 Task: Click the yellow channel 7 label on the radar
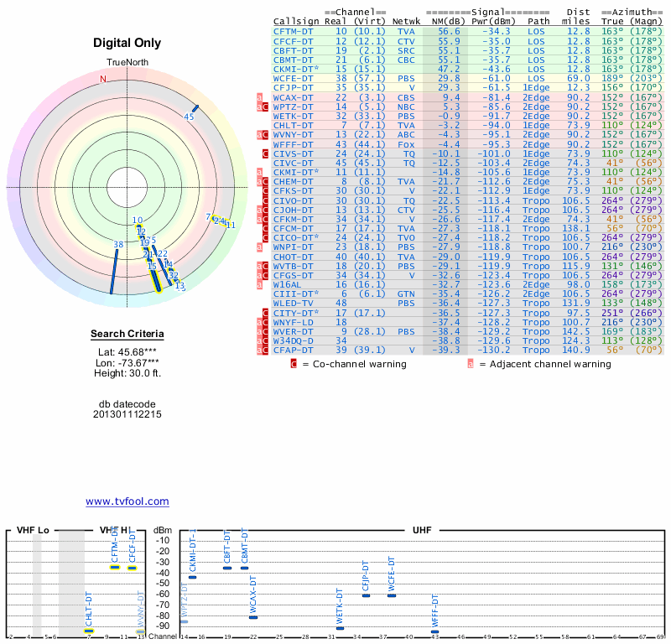(x=208, y=217)
